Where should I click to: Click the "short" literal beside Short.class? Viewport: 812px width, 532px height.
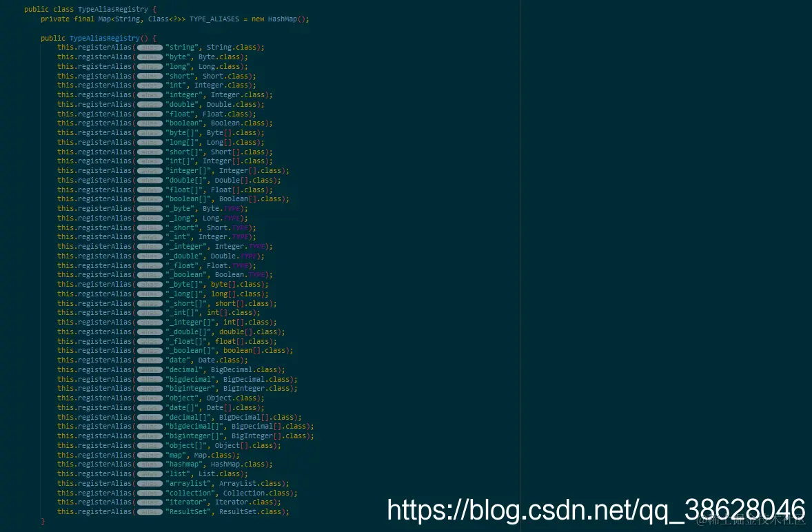click(x=180, y=76)
